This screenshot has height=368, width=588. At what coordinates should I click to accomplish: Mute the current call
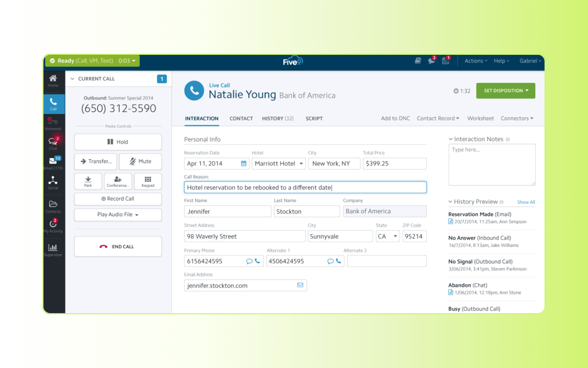140,162
